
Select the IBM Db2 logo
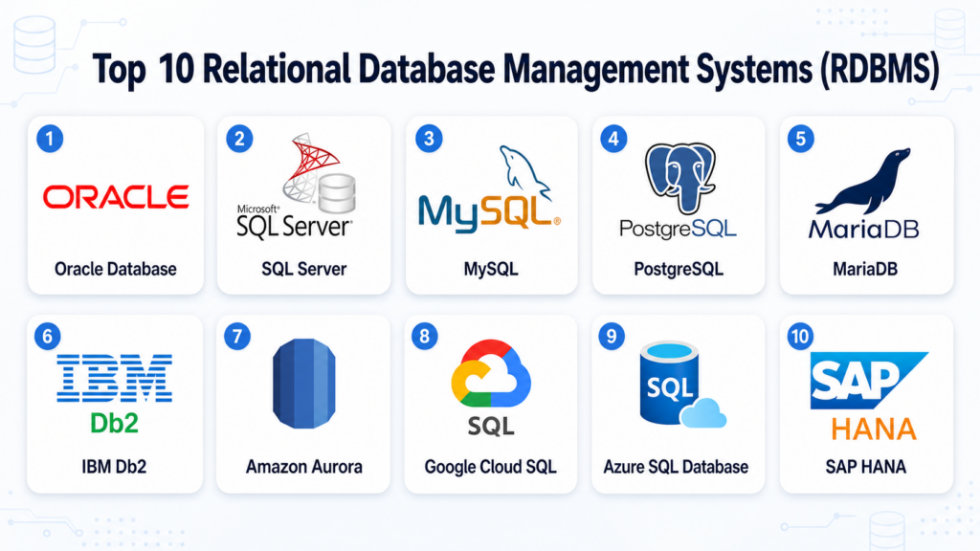(115, 393)
